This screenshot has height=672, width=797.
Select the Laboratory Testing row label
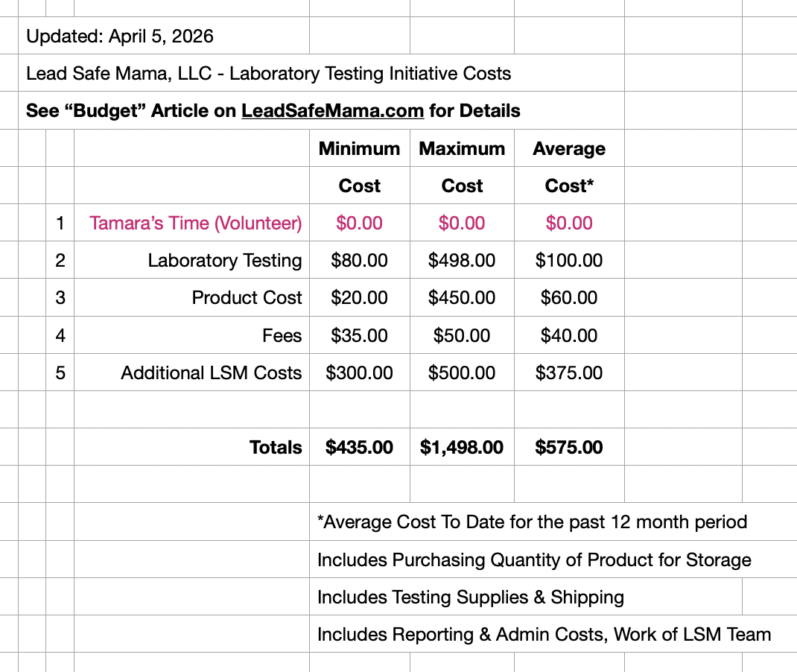[x=224, y=260]
